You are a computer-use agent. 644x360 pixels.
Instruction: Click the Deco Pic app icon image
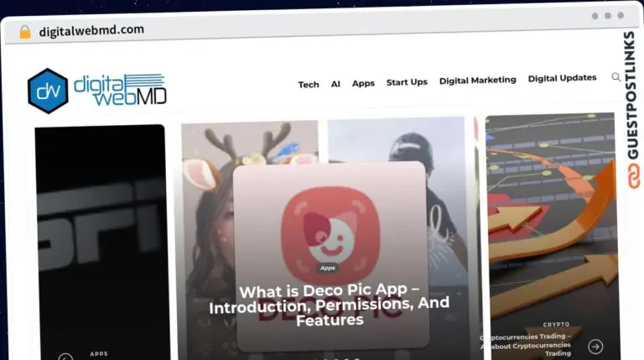coord(330,235)
